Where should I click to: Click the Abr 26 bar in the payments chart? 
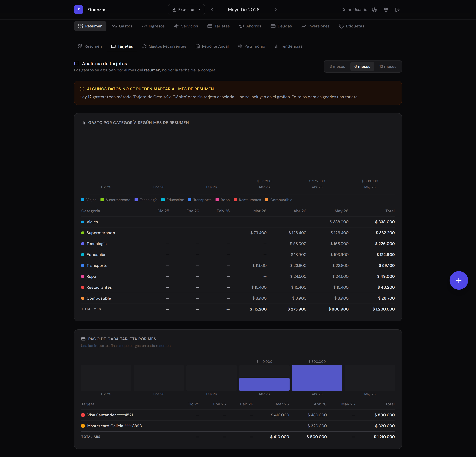[317, 378]
